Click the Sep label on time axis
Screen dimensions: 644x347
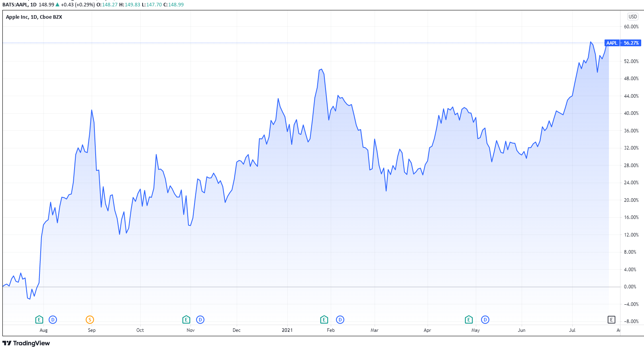(92, 330)
